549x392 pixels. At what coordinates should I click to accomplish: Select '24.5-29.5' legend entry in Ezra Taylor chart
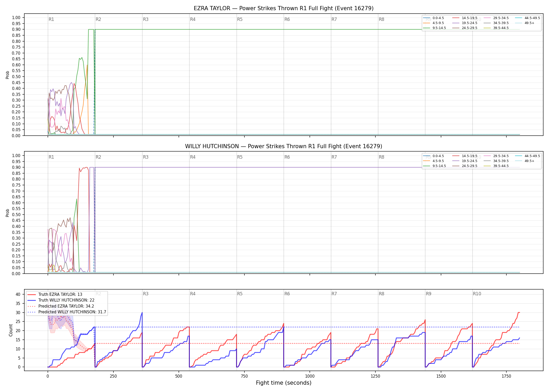tap(465, 28)
